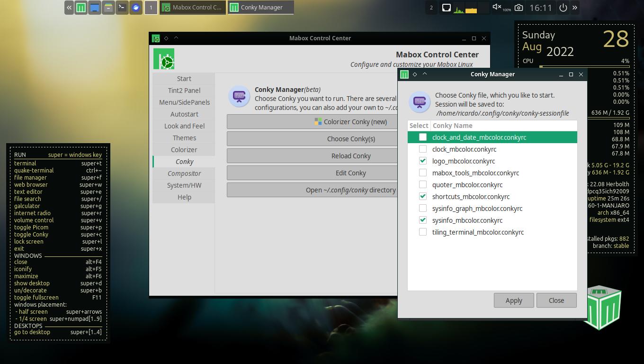
Task: Enable mabox_tools_mbcolor.conkyrc checkbox
Action: click(423, 173)
